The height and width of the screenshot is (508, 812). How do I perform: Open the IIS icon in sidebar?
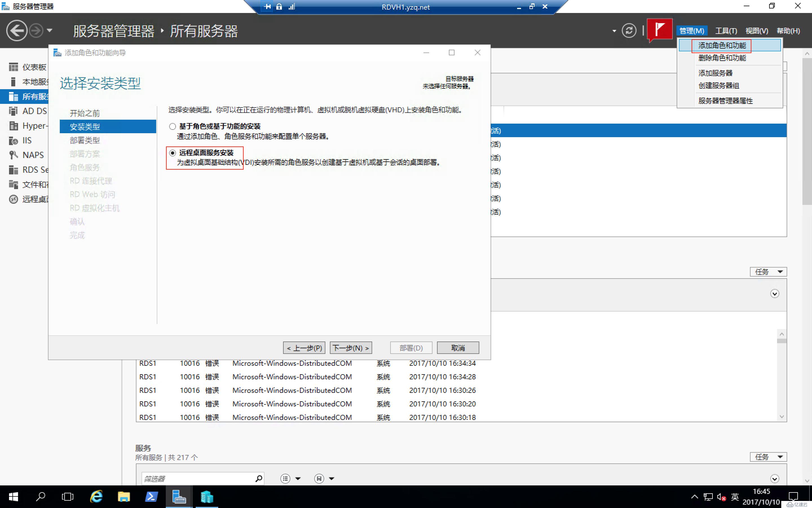coord(14,141)
